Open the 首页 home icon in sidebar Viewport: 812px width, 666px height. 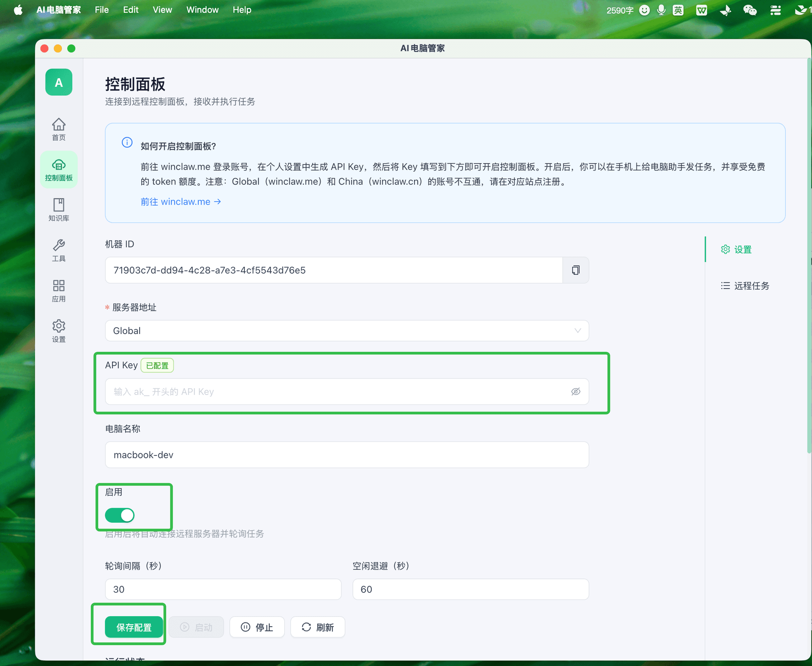pyautogui.click(x=59, y=129)
